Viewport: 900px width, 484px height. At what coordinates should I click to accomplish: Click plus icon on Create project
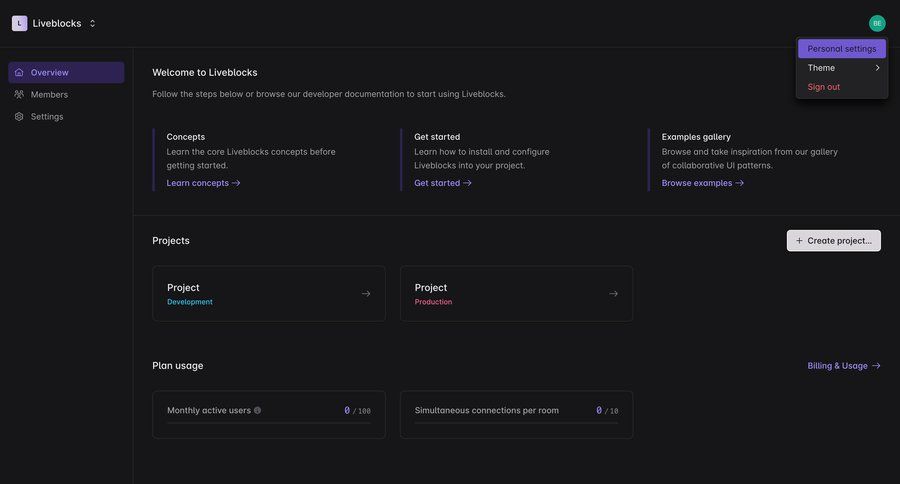(x=799, y=241)
